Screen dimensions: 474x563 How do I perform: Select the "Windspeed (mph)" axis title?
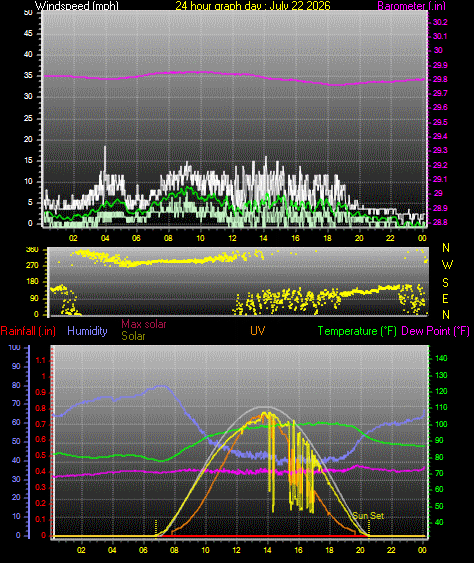(x=76, y=5)
